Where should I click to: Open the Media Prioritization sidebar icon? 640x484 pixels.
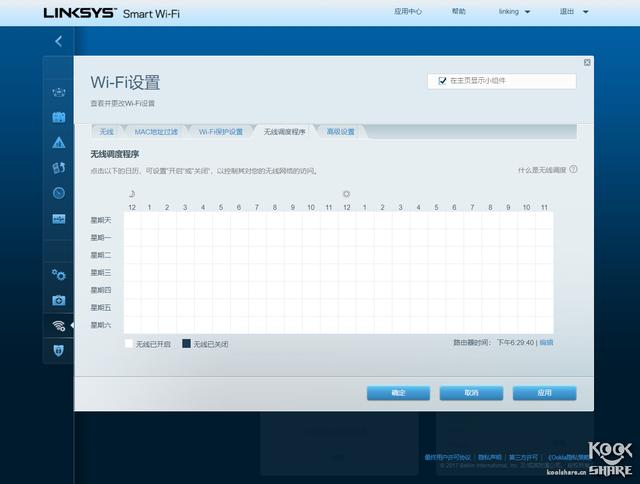pyautogui.click(x=59, y=168)
